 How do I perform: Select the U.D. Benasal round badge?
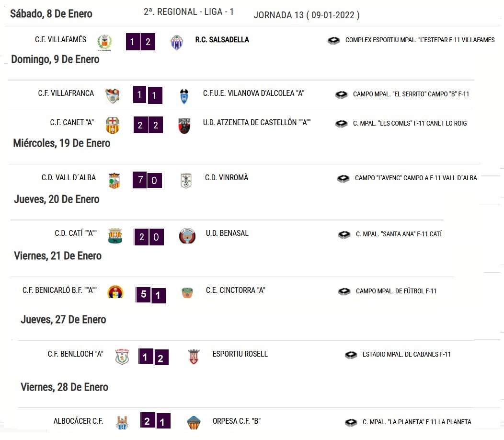coord(187,236)
